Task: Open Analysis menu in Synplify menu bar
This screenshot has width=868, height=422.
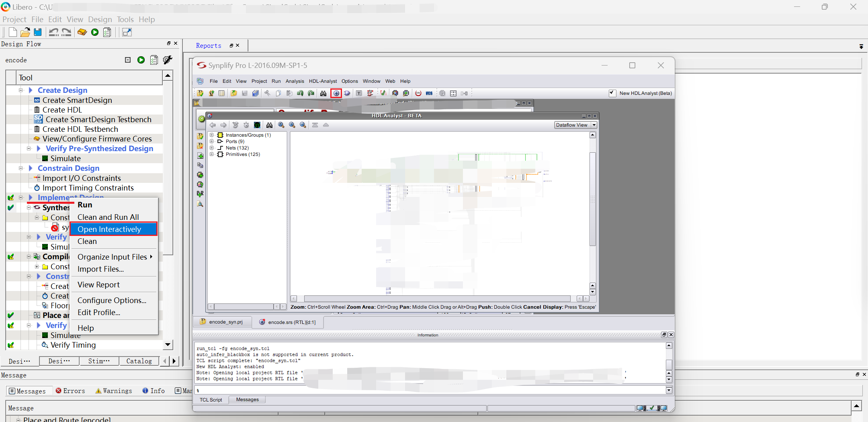Action: click(295, 81)
